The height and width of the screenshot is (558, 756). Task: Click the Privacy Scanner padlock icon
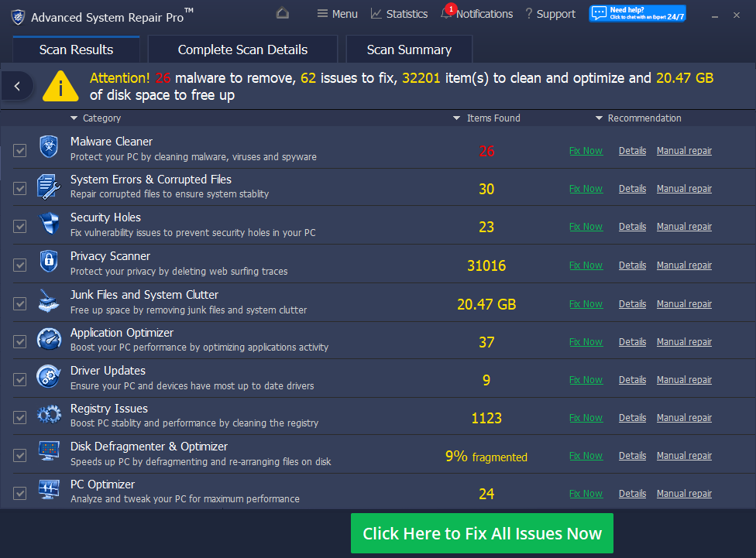(49, 262)
